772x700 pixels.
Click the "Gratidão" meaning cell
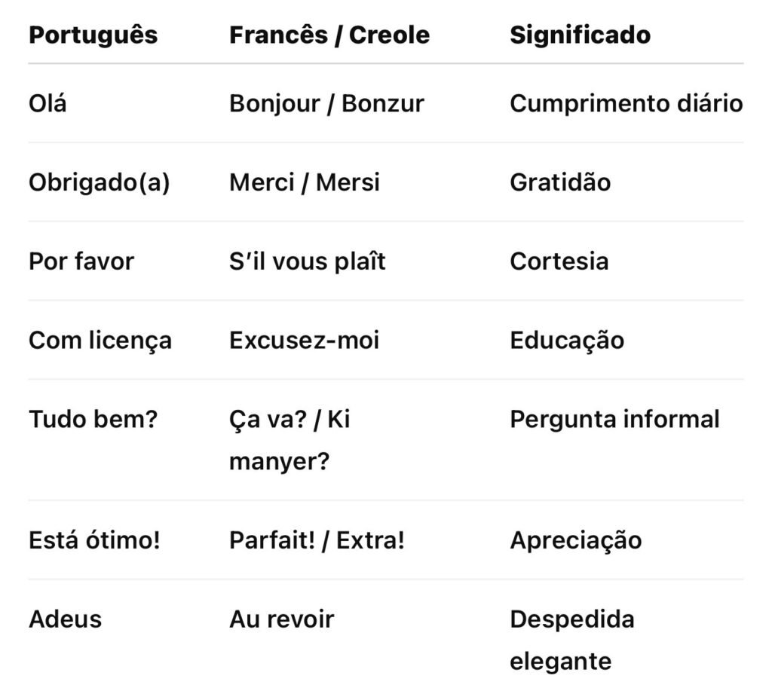pyautogui.click(x=560, y=182)
